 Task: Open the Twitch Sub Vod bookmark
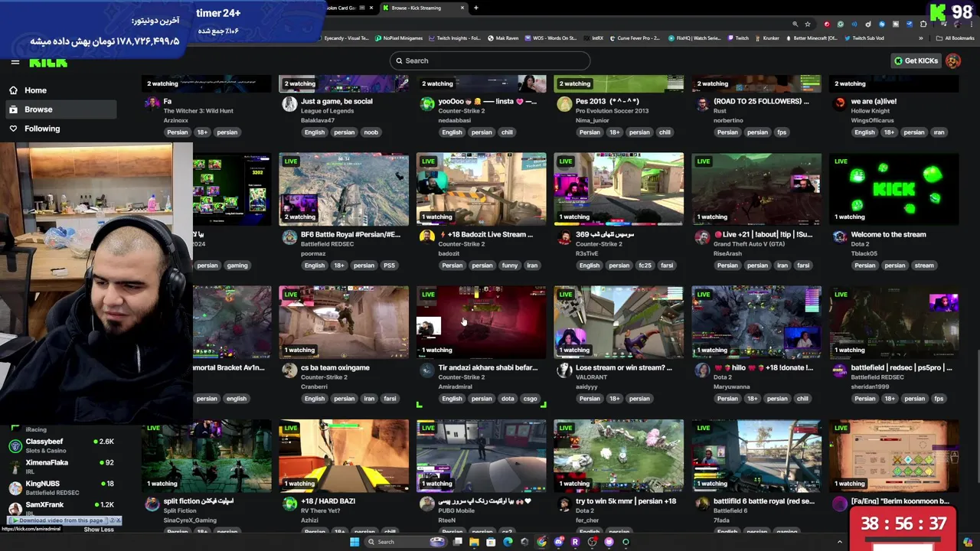pos(863,37)
